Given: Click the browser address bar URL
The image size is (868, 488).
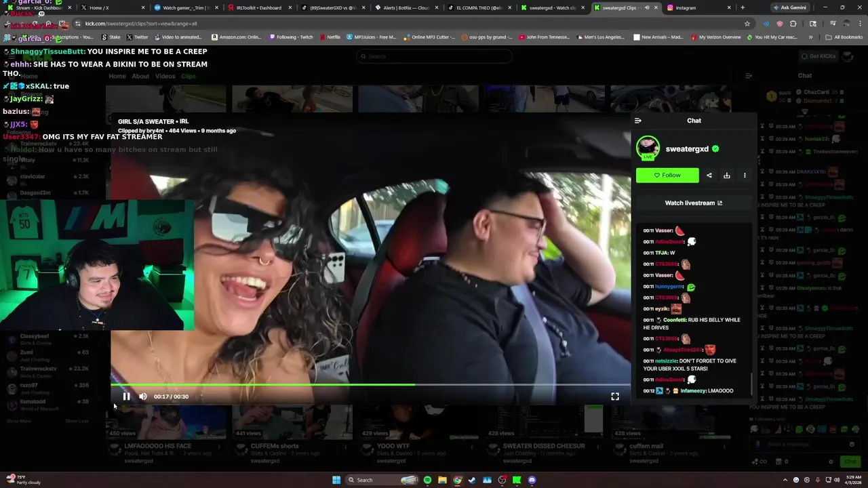Looking at the screenshot, I should pos(140,24).
